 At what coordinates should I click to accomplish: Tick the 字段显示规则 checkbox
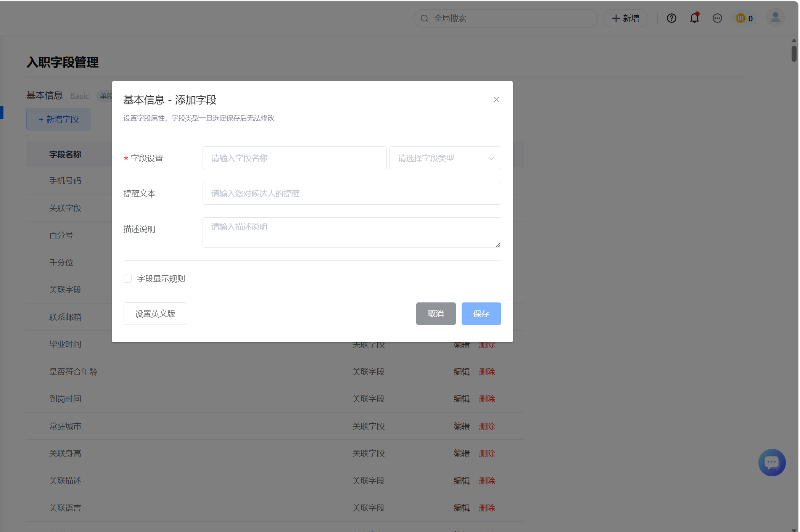tap(128, 279)
